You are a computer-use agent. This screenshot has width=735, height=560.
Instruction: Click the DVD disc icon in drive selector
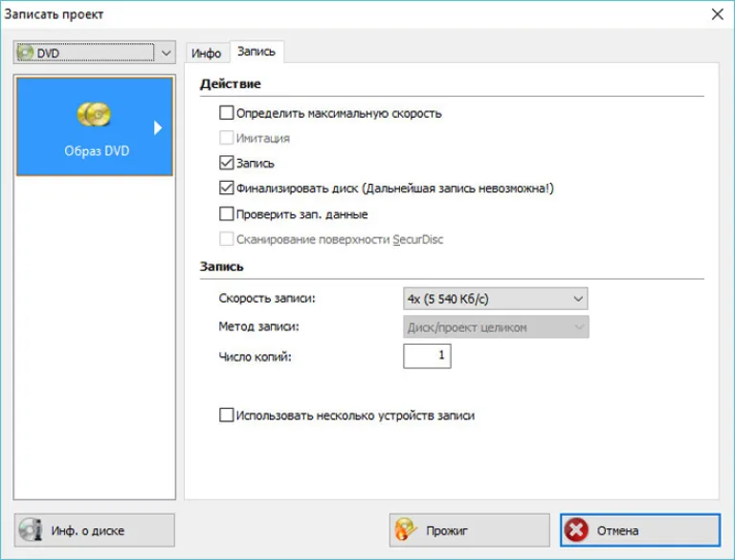click(25, 53)
